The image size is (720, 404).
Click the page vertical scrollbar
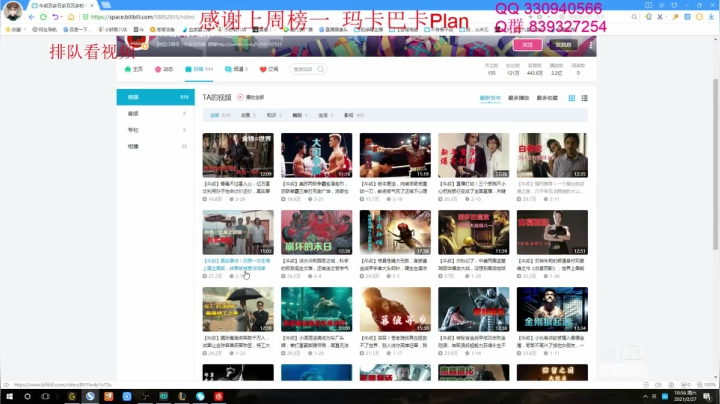[715, 164]
